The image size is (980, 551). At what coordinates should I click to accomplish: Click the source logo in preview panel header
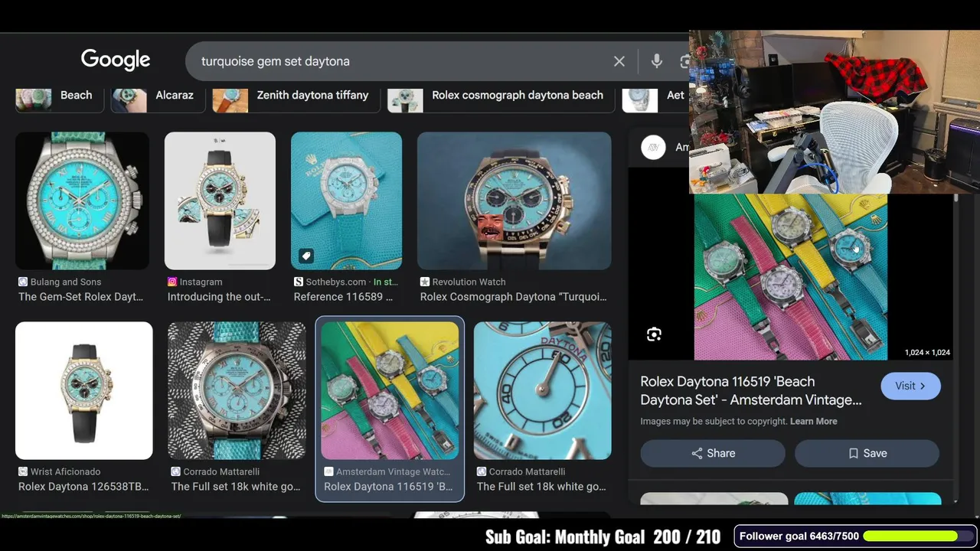coord(653,148)
